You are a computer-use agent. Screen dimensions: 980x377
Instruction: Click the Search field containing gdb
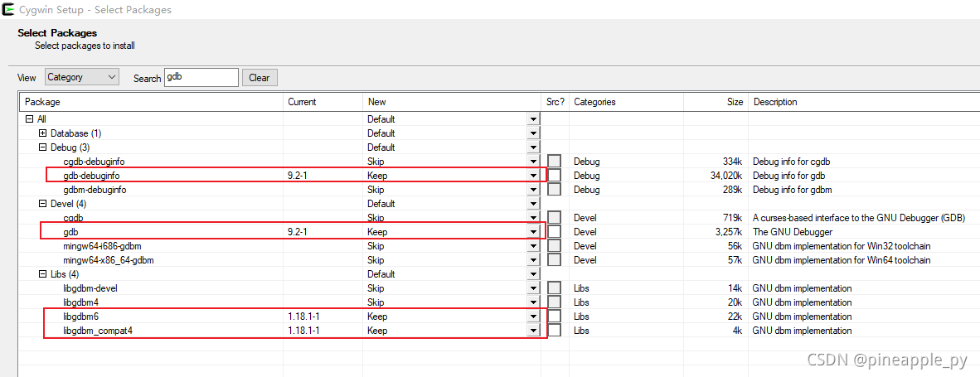(201, 77)
